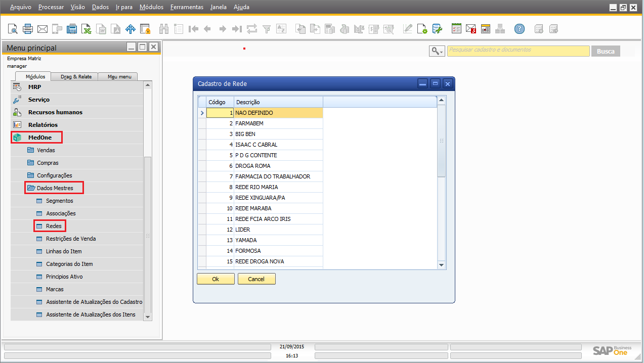This screenshot has height=363, width=644.
Task: Click the A-Z Sort icon
Action: (281, 29)
